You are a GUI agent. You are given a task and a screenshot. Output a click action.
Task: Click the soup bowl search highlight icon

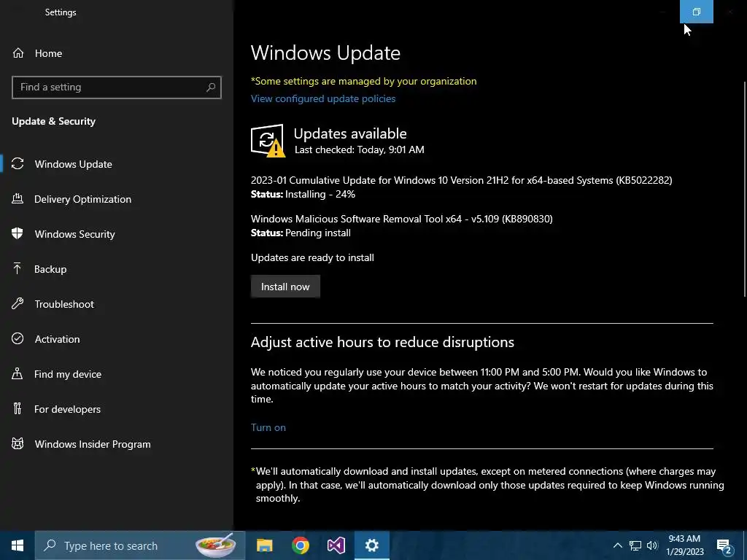coord(216,545)
